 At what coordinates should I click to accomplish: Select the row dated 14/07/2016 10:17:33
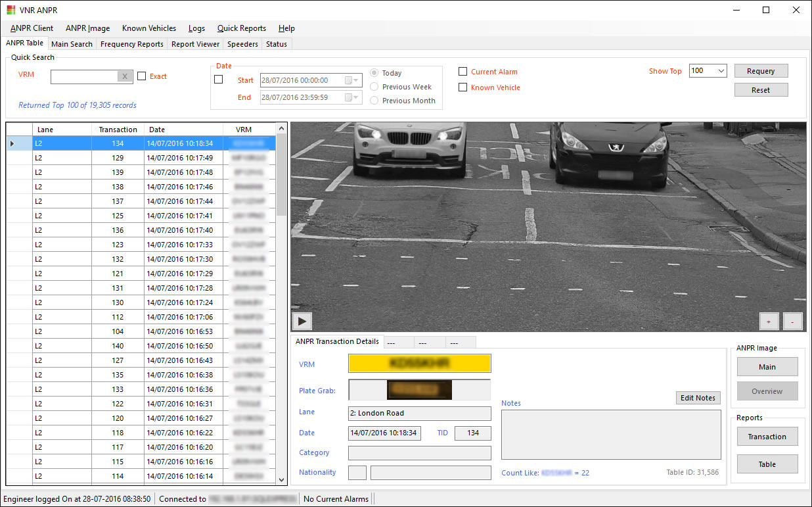[x=141, y=245]
